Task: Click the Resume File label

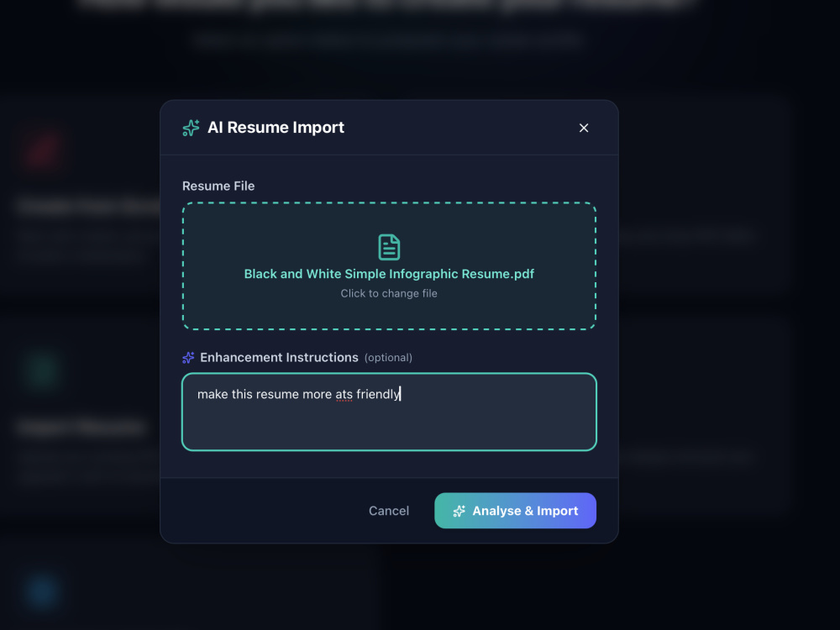Action: pyautogui.click(x=218, y=186)
